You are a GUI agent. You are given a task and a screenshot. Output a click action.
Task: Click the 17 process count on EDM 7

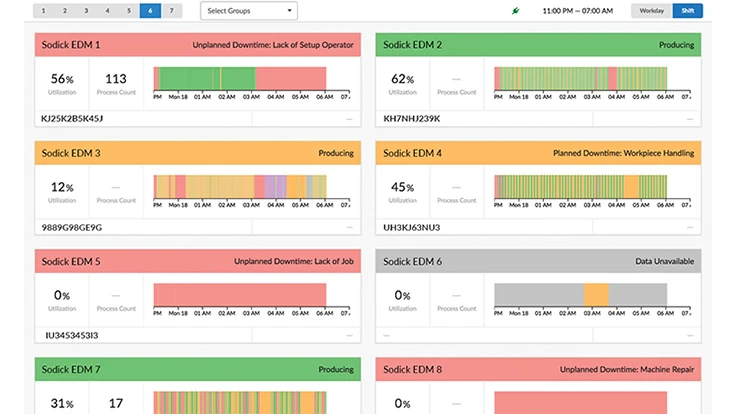click(x=115, y=403)
